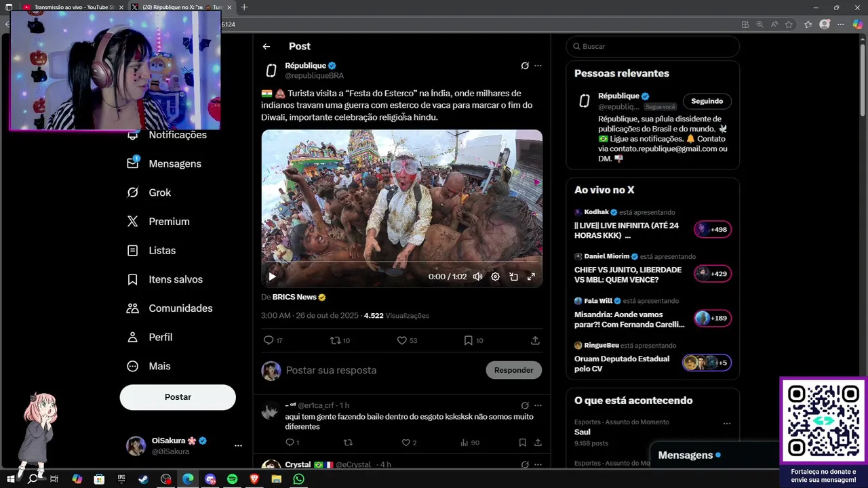Open Perfil in sidebar
The height and width of the screenshot is (488, 868).
click(151, 337)
